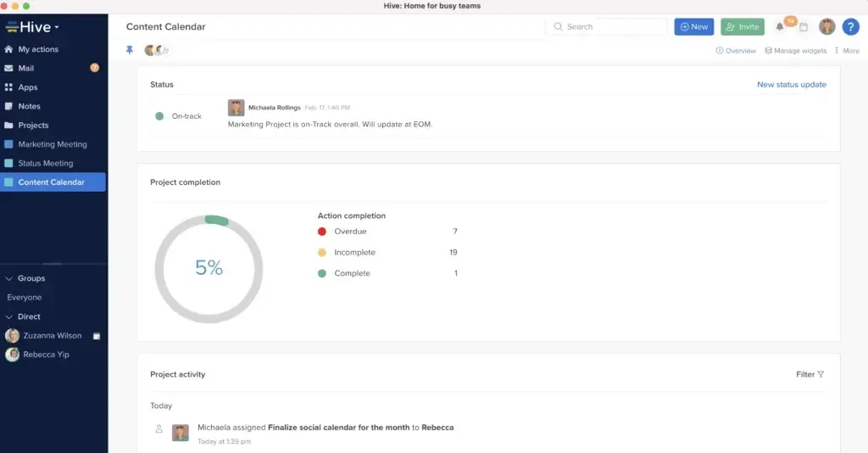Click the search magnifier icon
This screenshot has width=868, height=453.
558,26
